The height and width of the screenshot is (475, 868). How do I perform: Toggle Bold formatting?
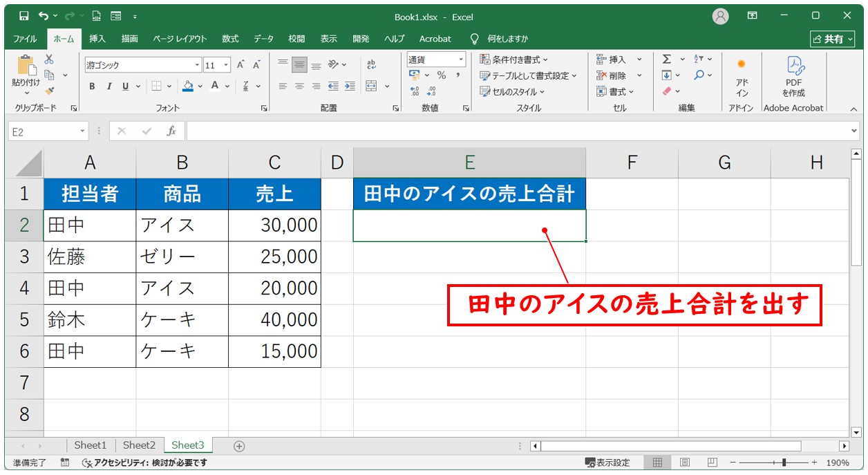[92, 86]
